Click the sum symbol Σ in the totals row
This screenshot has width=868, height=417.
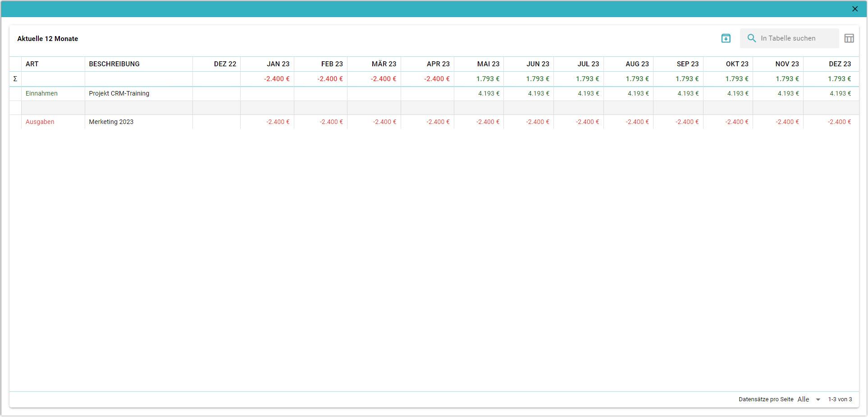15,79
